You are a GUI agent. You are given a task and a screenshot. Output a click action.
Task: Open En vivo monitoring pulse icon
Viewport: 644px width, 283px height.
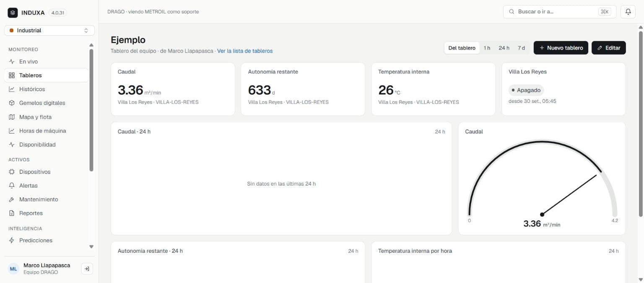tap(12, 62)
